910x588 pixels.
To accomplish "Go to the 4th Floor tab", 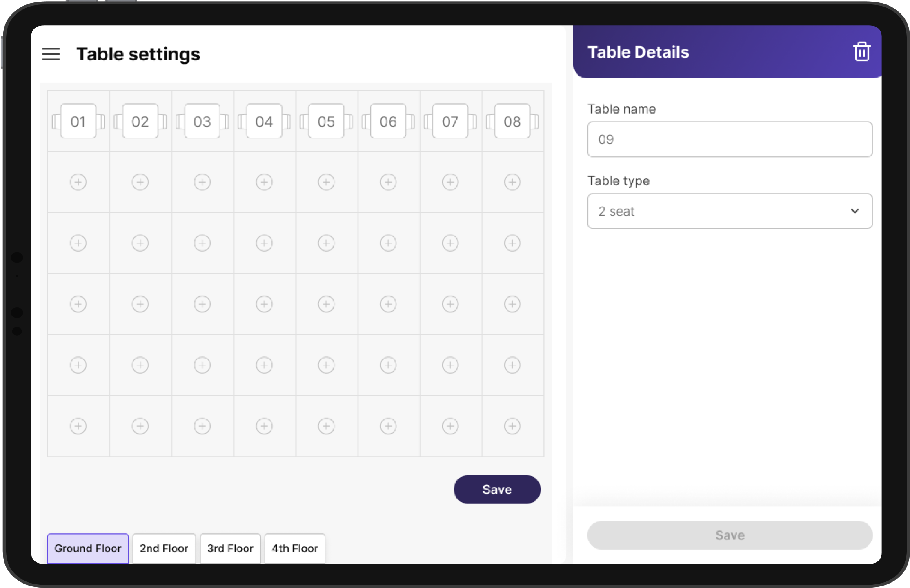I will 295,548.
